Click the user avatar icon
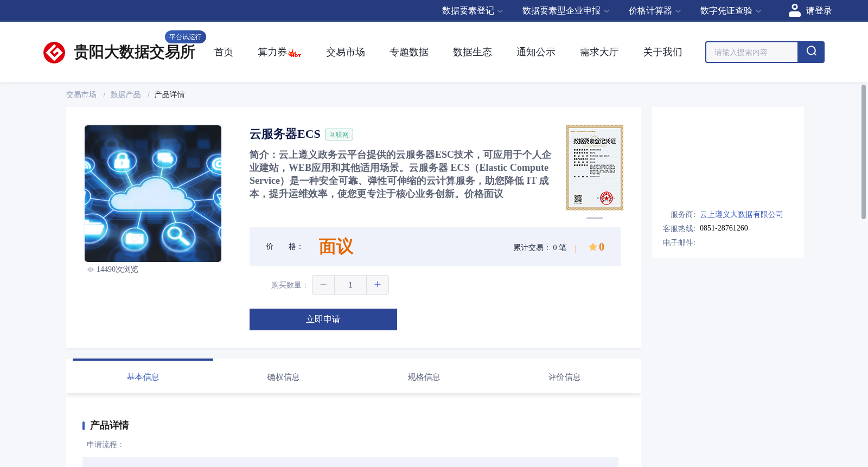Viewport: 868px width, 467px height. click(x=795, y=10)
